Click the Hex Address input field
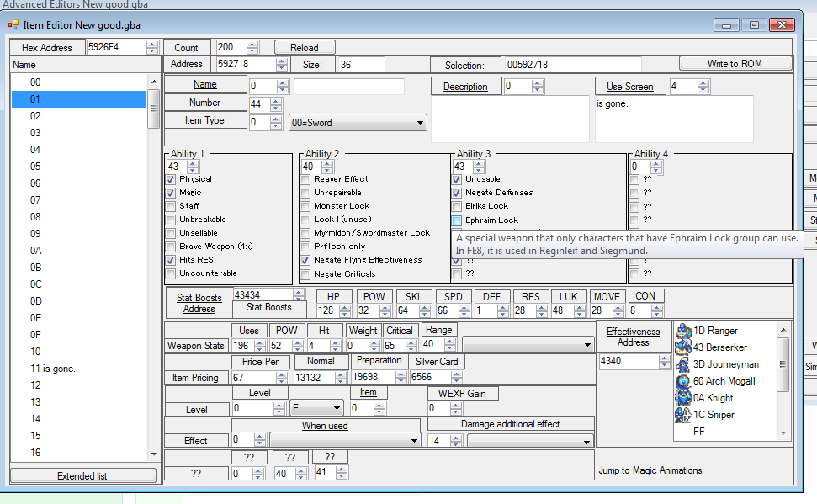 tap(116, 48)
